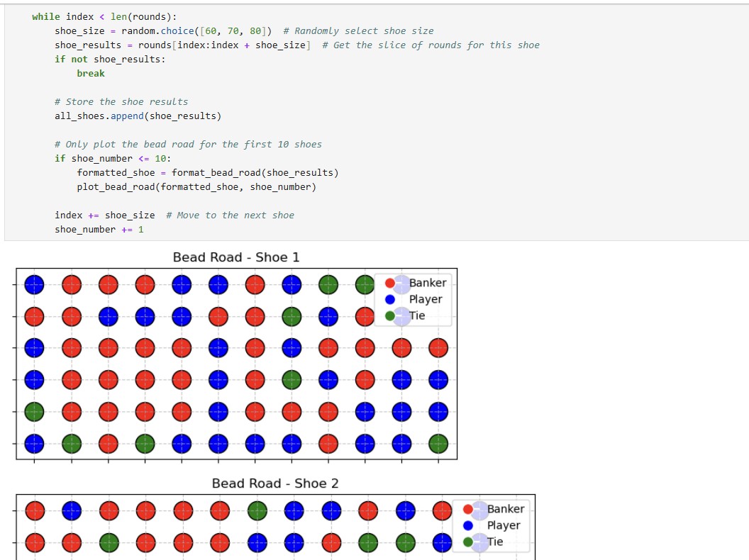The height and width of the screenshot is (560, 749).
Task: Click the Player legend label text
Action: [425, 299]
